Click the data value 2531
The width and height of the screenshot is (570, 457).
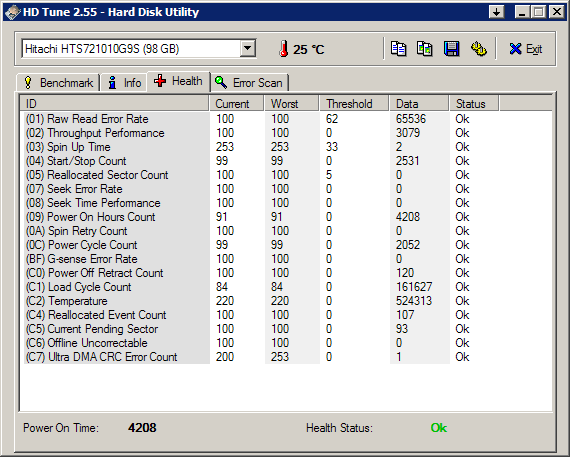point(408,161)
